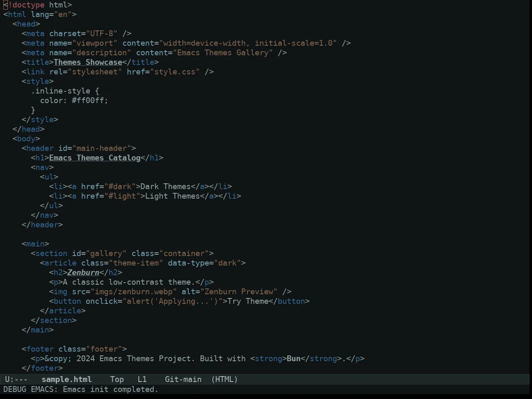Click the "Emacs Themes Gallery" content value

click(x=223, y=53)
